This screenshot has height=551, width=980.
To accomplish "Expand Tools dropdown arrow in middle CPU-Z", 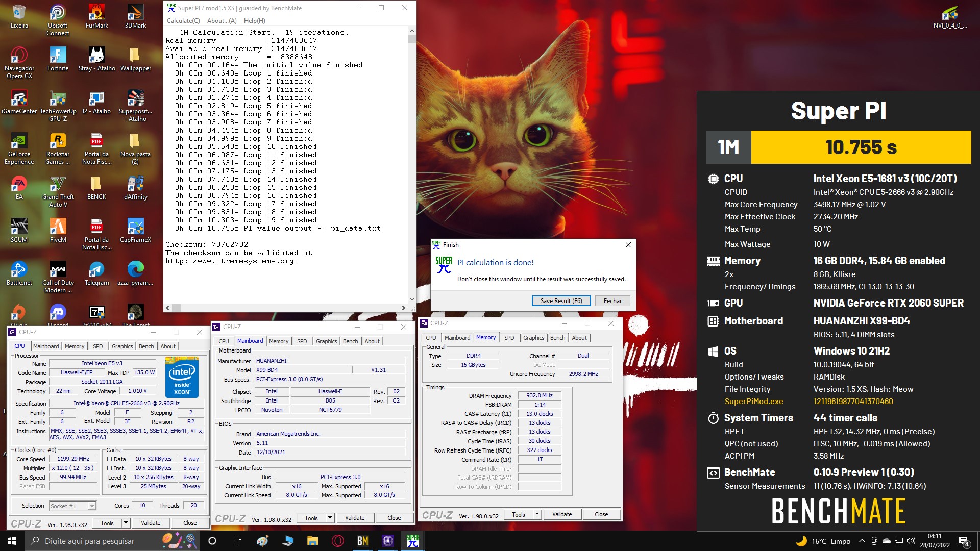I will tap(330, 518).
